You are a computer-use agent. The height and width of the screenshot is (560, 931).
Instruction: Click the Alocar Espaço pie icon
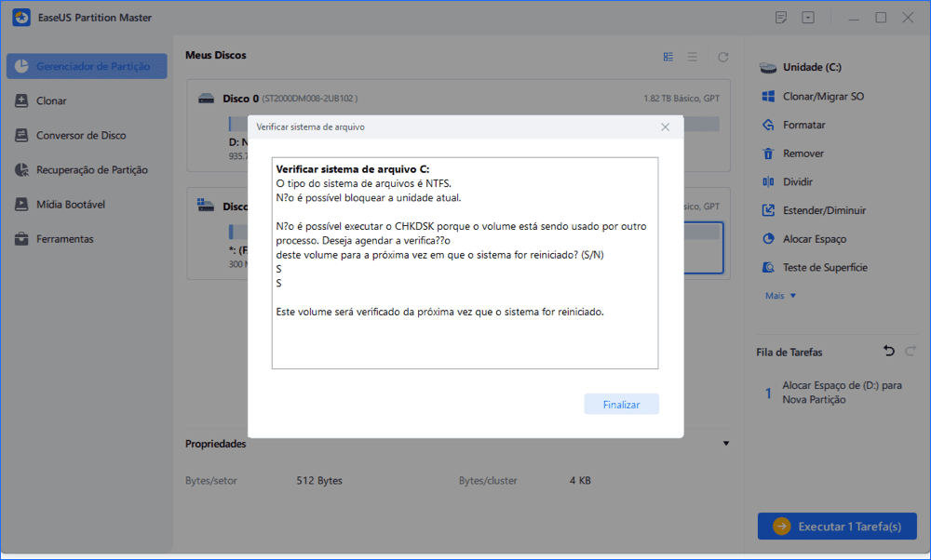pos(768,238)
